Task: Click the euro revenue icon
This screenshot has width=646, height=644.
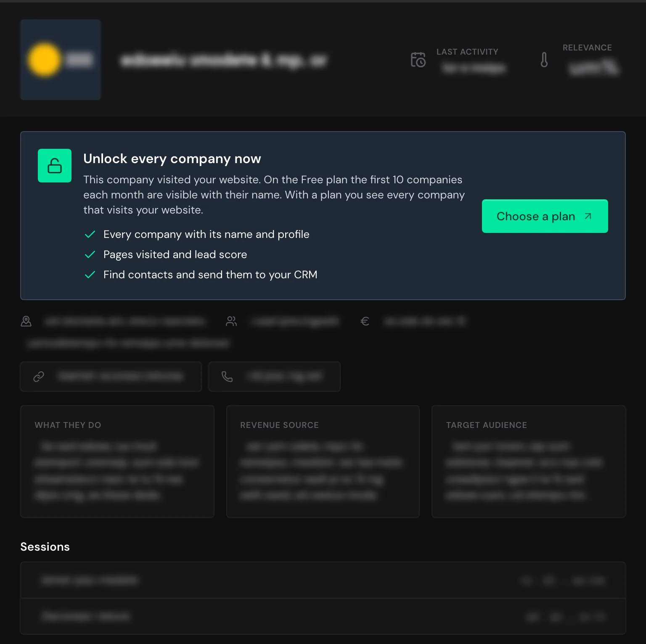Action: point(365,321)
